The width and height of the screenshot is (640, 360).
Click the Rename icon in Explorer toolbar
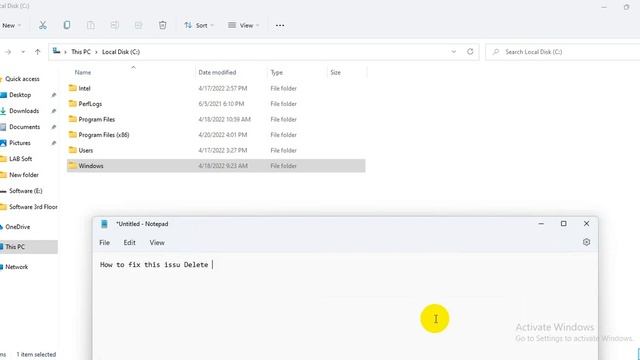(115, 25)
